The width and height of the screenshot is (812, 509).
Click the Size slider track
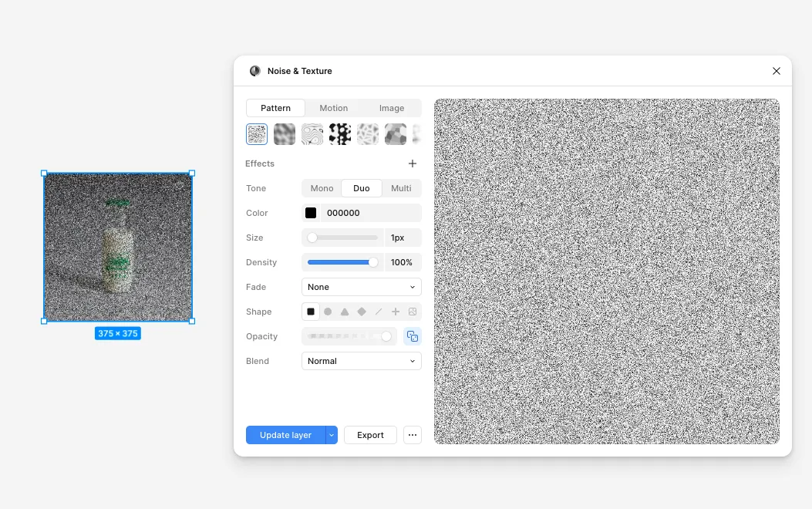click(343, 238)
